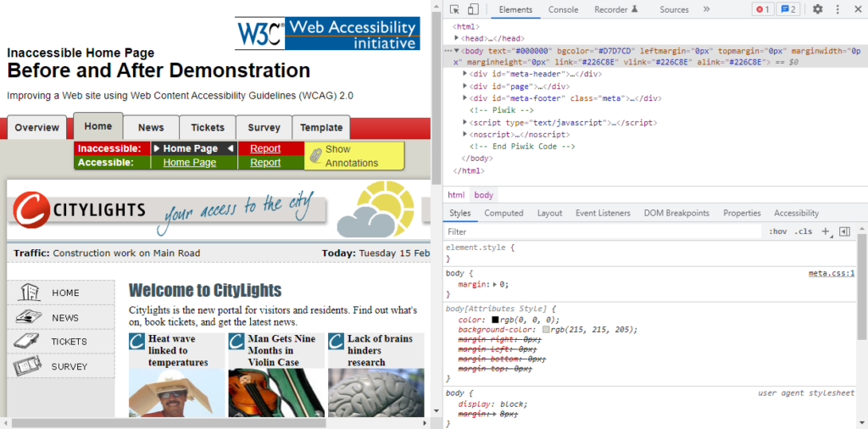The width and height of the screenshot is (868, 429).
Task: Activate the inspect element picker icon
Action: click(455, 9)
